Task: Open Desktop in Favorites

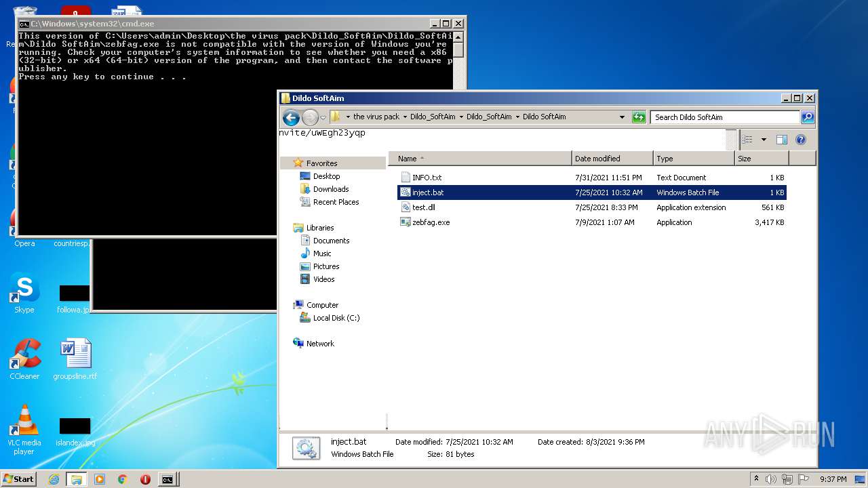Action: coord(326,176)
